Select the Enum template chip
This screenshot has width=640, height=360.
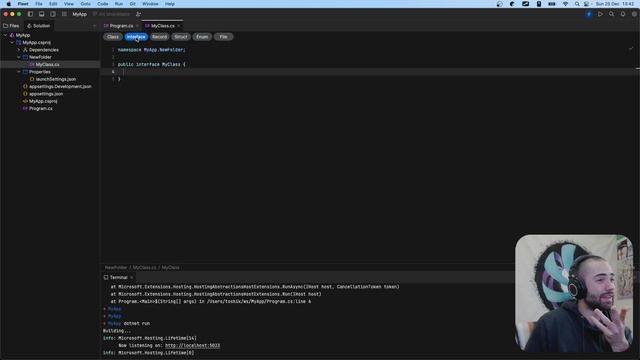coord(202,37)
